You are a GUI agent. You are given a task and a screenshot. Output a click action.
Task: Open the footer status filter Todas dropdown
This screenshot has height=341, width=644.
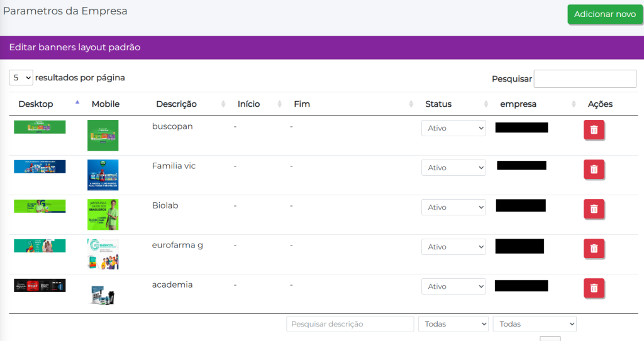(x=453, y=324)
